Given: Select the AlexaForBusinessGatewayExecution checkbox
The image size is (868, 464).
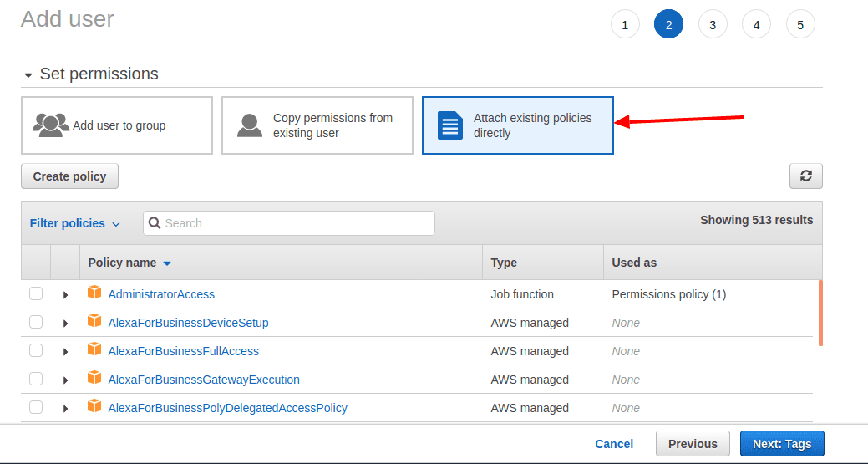Looking at the screenshot, I should click(36, 379).
